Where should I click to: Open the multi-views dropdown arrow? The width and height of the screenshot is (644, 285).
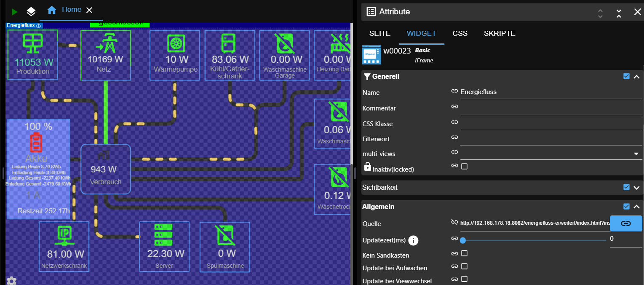coord(636,154)
